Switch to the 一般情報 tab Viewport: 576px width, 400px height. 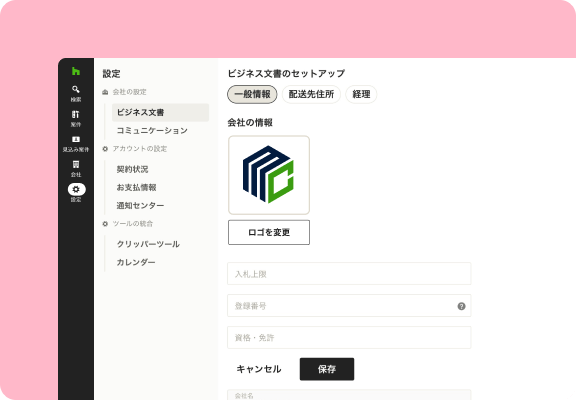click(252, 94)
